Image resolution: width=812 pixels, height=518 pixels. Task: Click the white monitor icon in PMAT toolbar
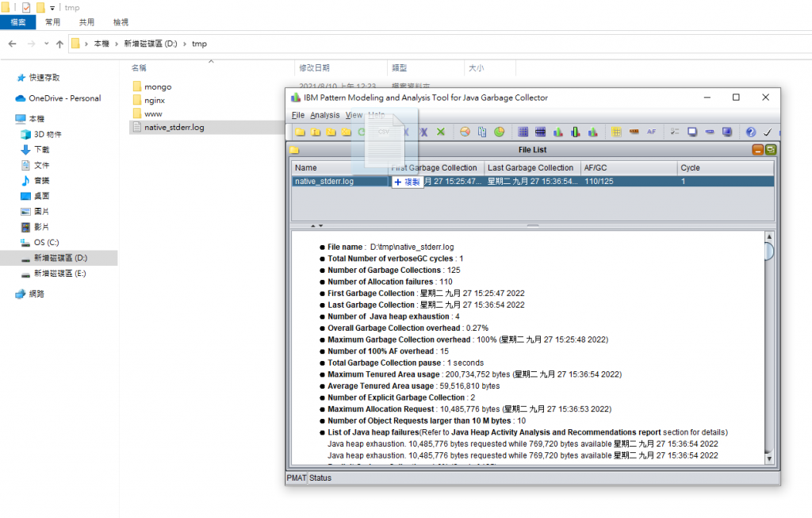(x=692, y=132)
